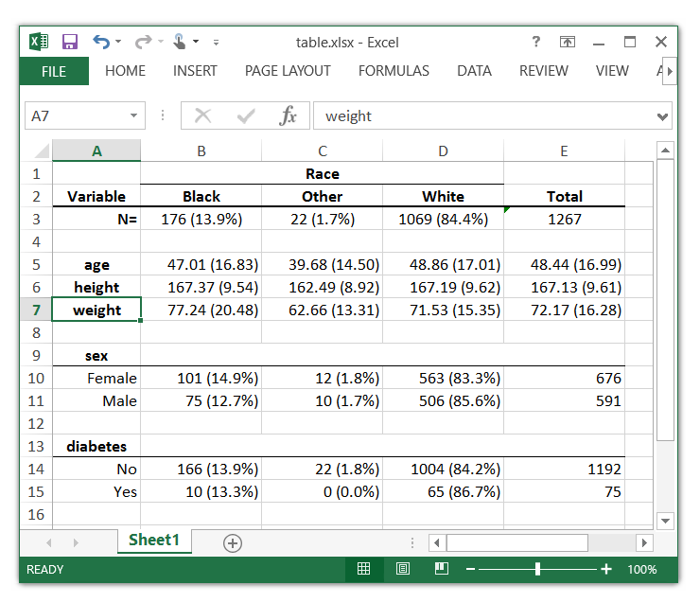This screenshot has width=700, height=603.
Task: Switch to the VIEW tab
Action: tap(612, 71)
